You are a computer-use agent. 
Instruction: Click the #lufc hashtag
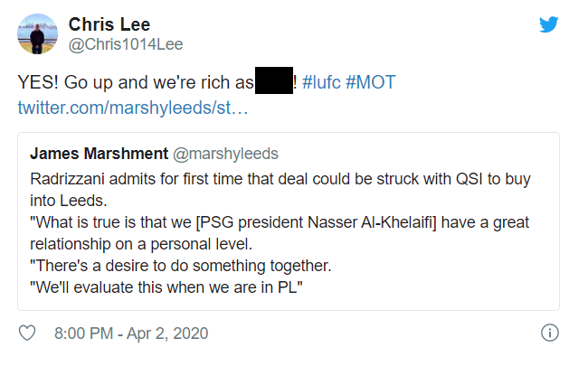point(321,83)
